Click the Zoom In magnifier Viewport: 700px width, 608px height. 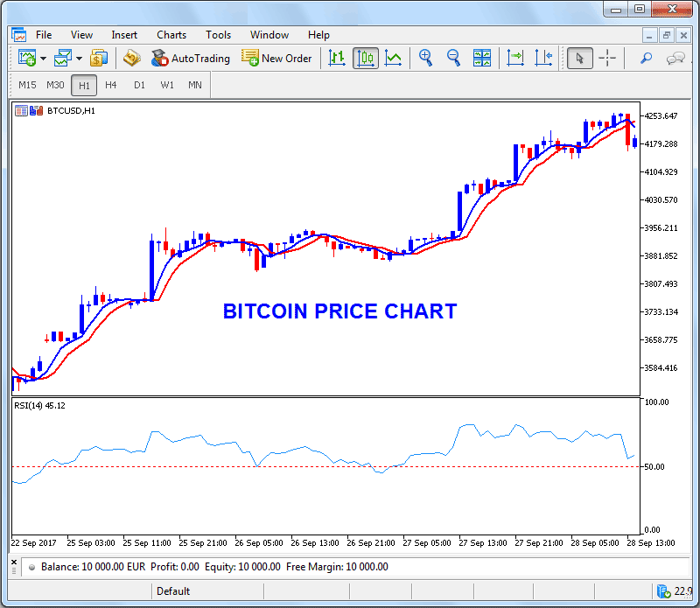[x=426, y=58]
